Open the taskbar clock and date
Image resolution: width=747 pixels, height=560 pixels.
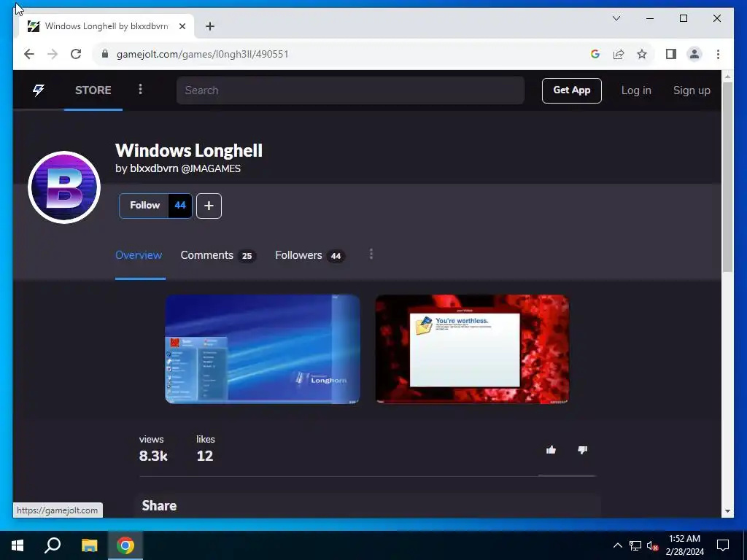tap(684, 545)
